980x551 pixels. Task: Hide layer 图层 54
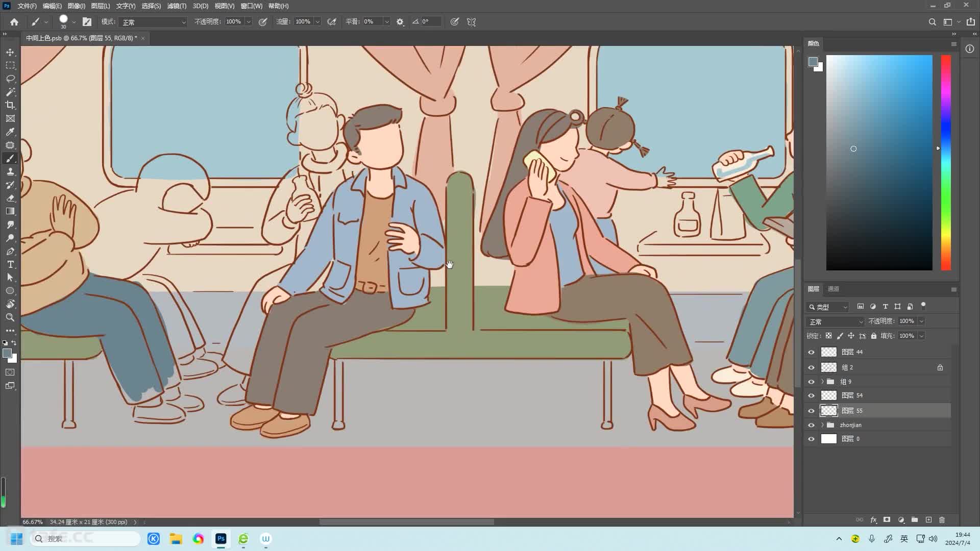[x=811, y=395]
